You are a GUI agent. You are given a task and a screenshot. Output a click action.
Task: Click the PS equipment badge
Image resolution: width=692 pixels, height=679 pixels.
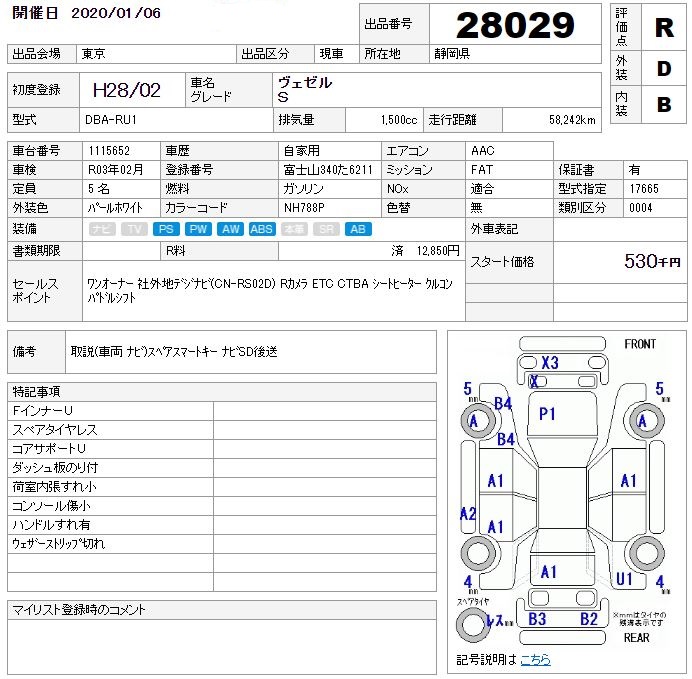166,229
